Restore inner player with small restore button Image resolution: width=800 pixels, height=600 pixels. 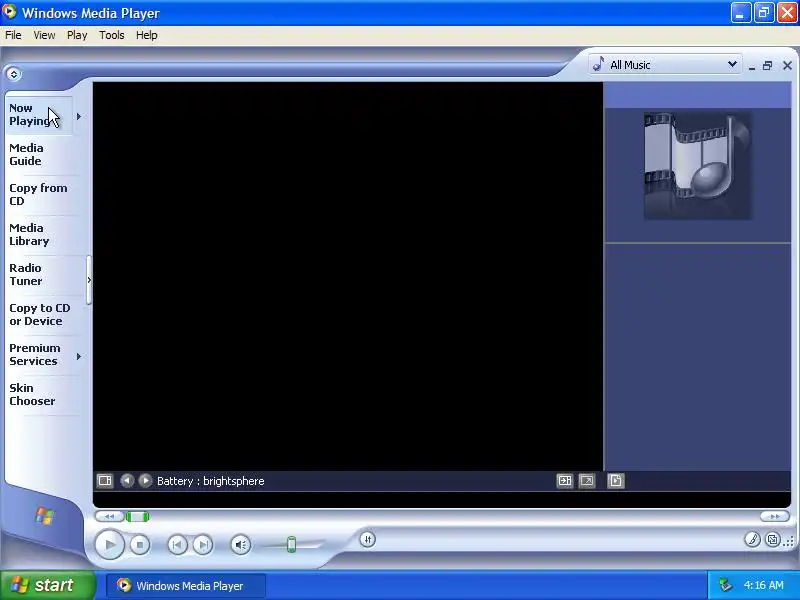(767, 65)
